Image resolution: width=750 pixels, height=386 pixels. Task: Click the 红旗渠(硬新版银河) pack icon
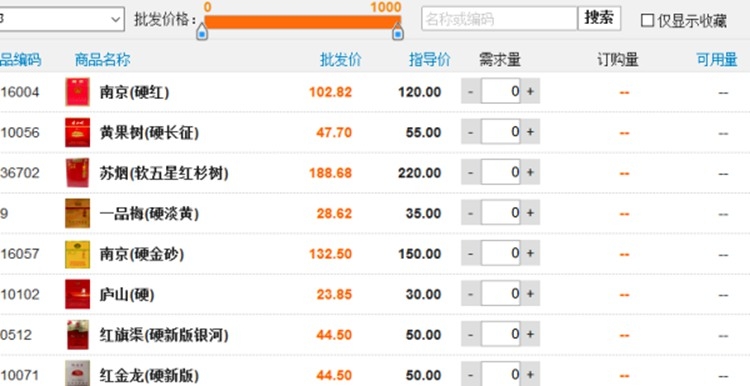pyautogui.click(x=77, y=335)
